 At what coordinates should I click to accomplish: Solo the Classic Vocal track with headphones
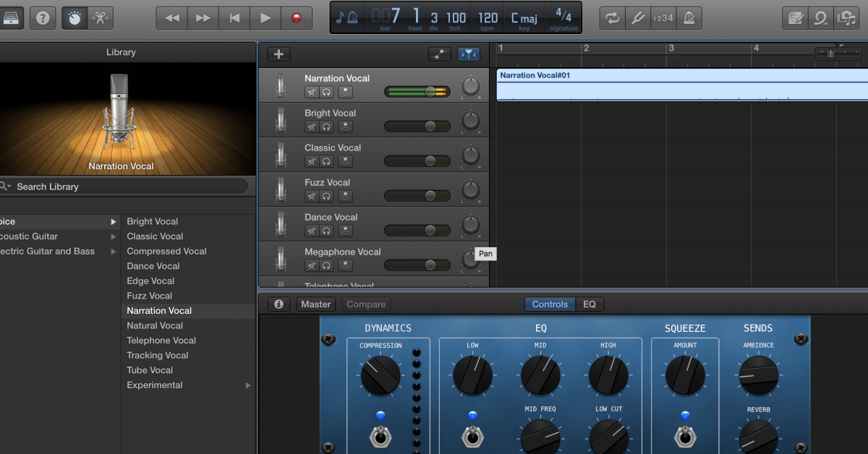point(326,161)
